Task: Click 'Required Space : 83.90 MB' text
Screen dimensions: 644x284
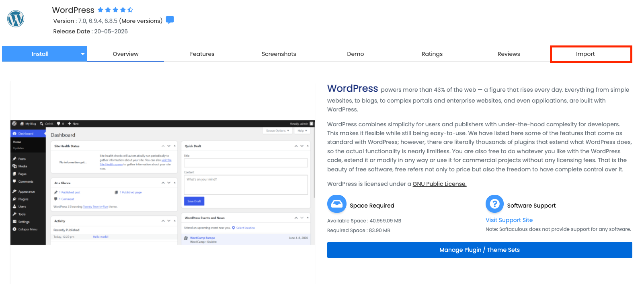Action: point(359,230)
